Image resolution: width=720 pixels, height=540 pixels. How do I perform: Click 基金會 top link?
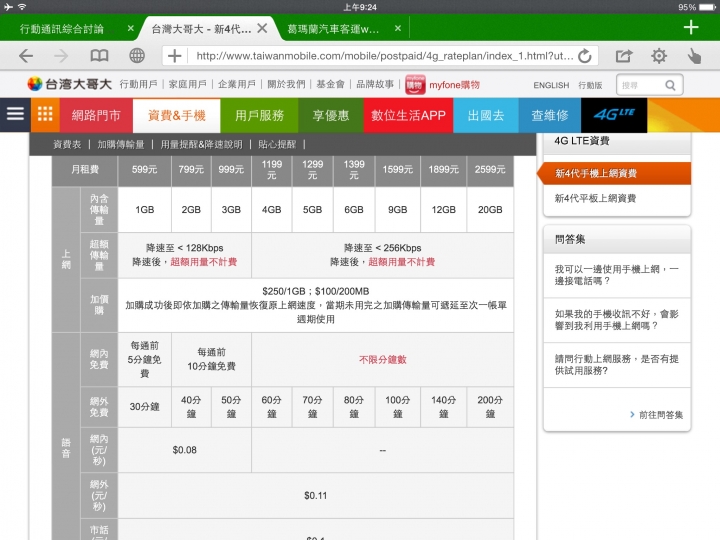click(x=330, y=84)
